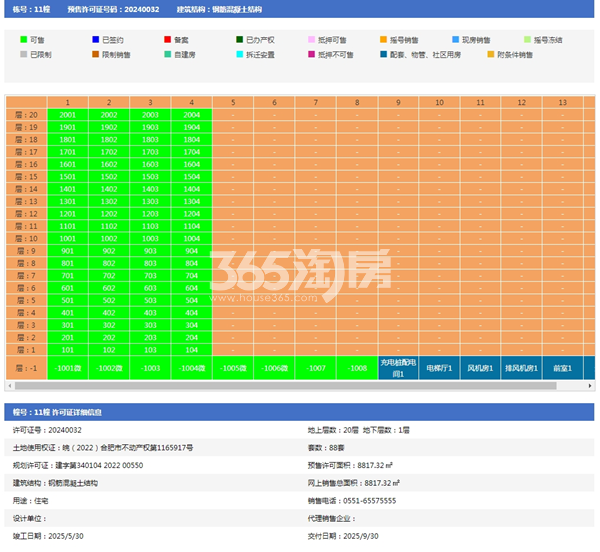Image resolution: width=600 pixels, height=552 pixels.
Task: Open unit 1902 details
Action: pyautogui.click(x=109, y=127)
